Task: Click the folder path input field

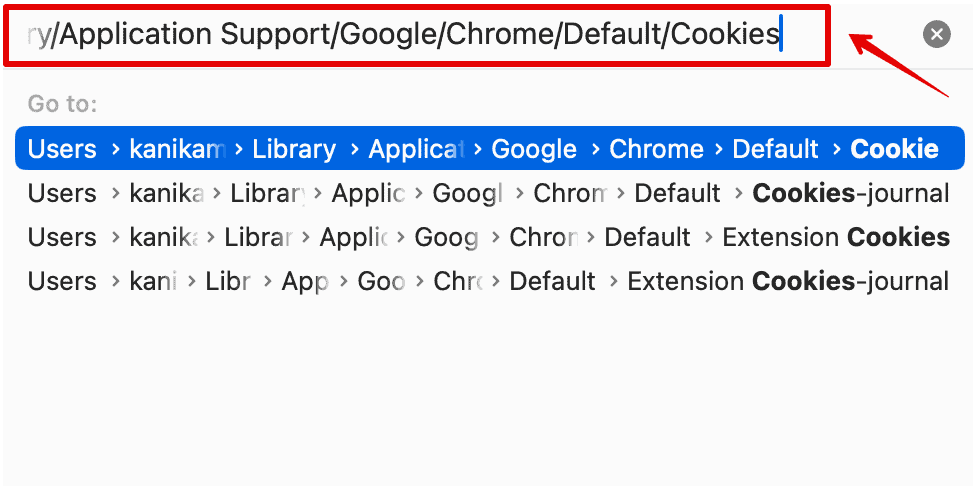Action: pyautogui.click(x=415, y=36)
